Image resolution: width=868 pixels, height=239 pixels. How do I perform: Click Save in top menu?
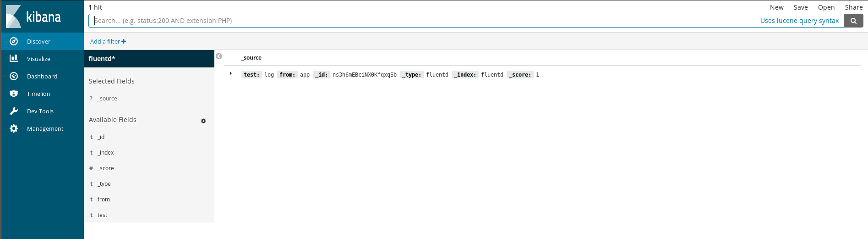pos(801,7)
